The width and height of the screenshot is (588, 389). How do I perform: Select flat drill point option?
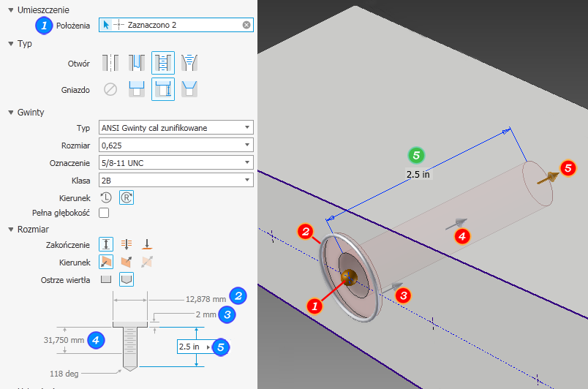106,279
